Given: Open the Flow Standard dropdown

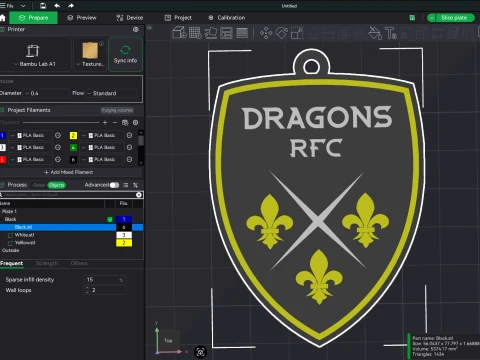Looking at the screenshot, I should pyautogui.click(x=112, y=93).
